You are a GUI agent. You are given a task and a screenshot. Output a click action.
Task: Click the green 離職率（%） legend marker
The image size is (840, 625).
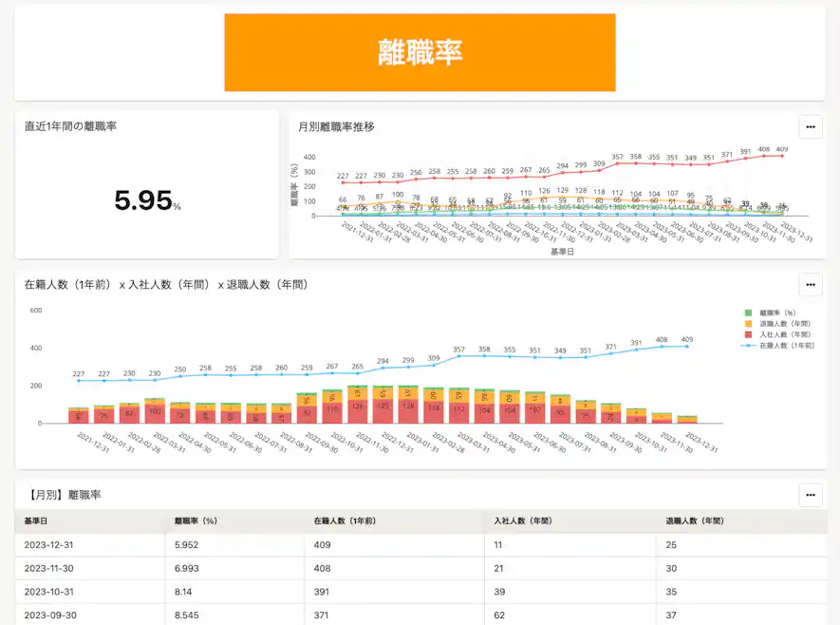pos(748,312)
